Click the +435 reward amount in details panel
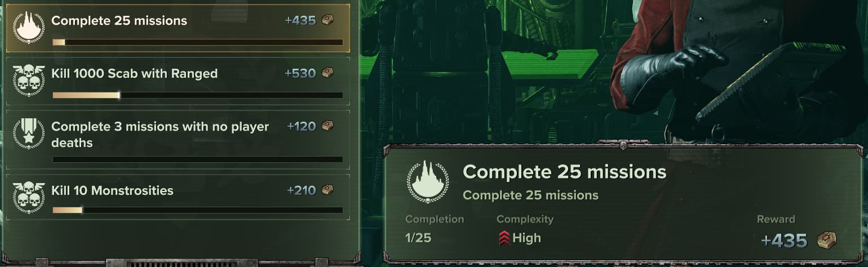 [x=784, y=241]
